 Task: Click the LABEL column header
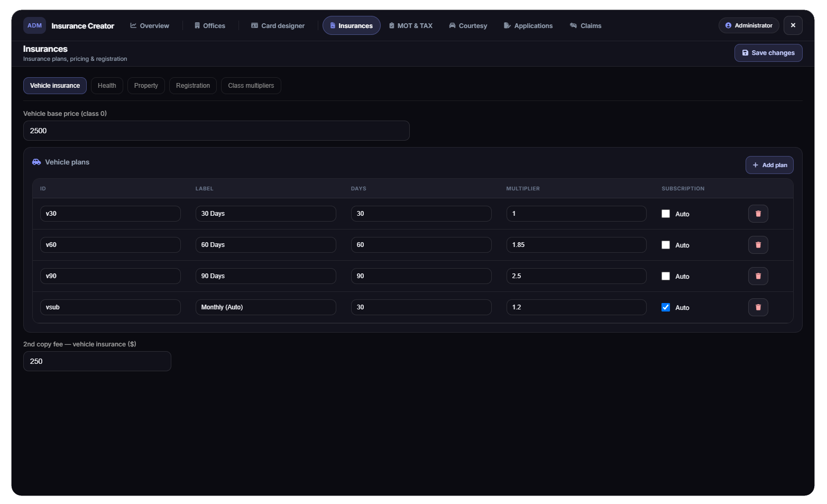click(x=205, y=189)
